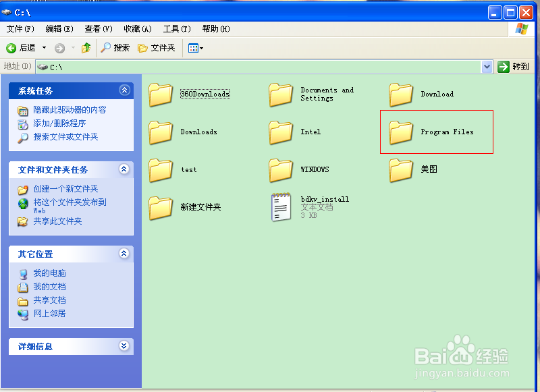Click the 360Downloads folder name label
The height and width of the screenshot is (392, 540).
[x=205, y=94]
